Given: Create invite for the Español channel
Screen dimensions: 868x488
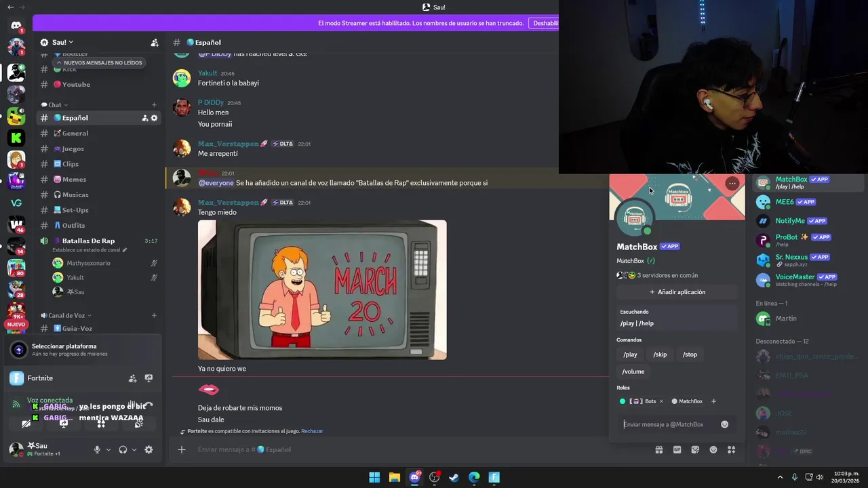Looking at the screenshot, I should [144, 118].
